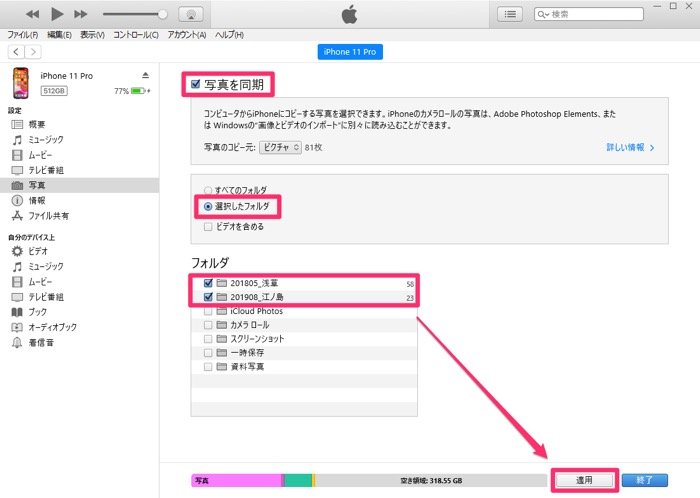Open the 写真のコピー元 ピクチャ dropdown
The image size is (700, 498).
(280, 147)
